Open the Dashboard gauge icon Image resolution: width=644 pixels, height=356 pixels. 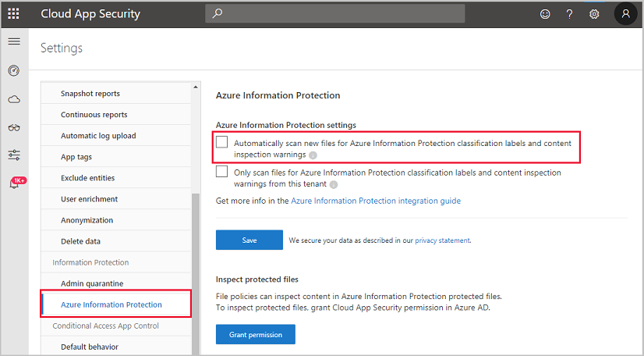[13, 71]
